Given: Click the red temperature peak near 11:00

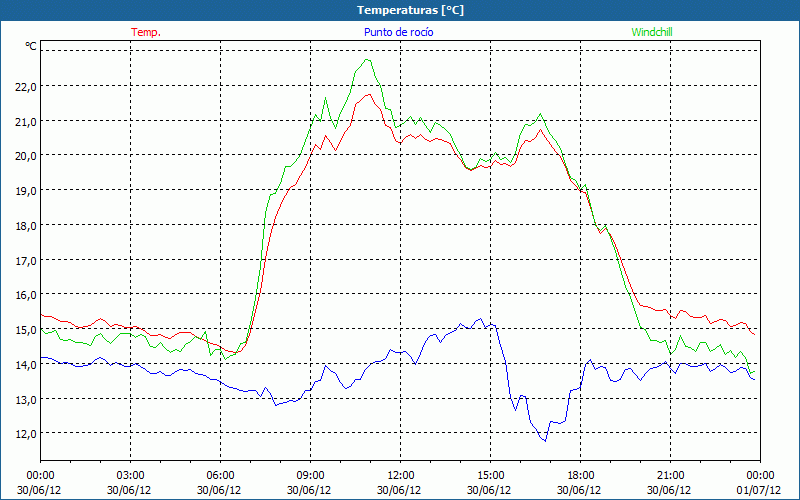Looking at the screenshot, I should pos(369,94).
